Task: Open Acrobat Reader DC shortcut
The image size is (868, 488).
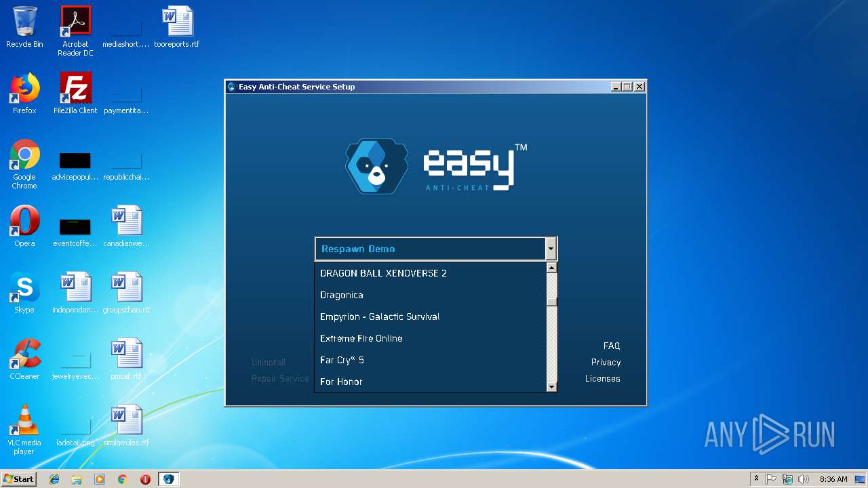Action: (75, 30)
